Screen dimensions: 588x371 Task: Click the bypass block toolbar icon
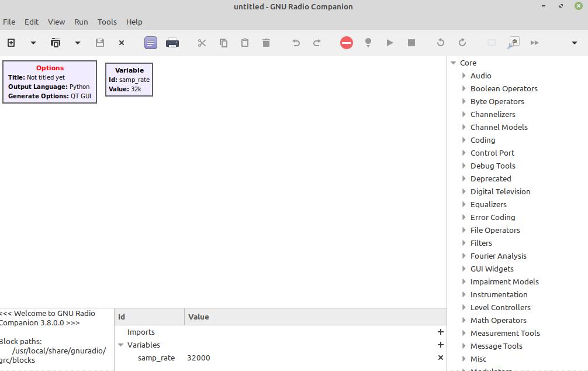pos(535,43)
